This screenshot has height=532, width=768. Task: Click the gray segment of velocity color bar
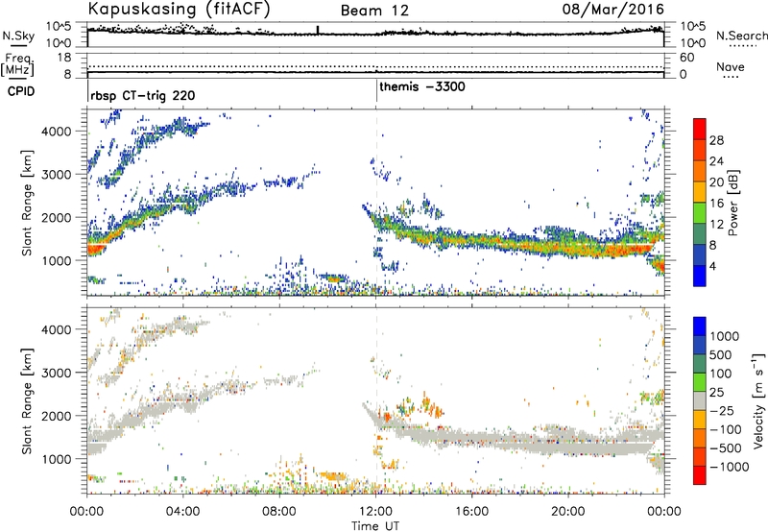(700, 400)
